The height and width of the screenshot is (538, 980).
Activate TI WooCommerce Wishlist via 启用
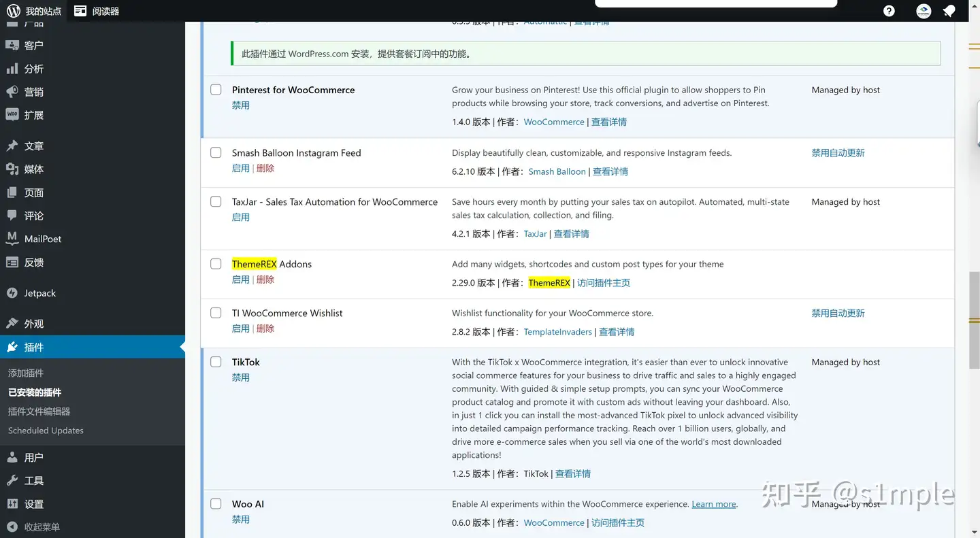[241, 329]
